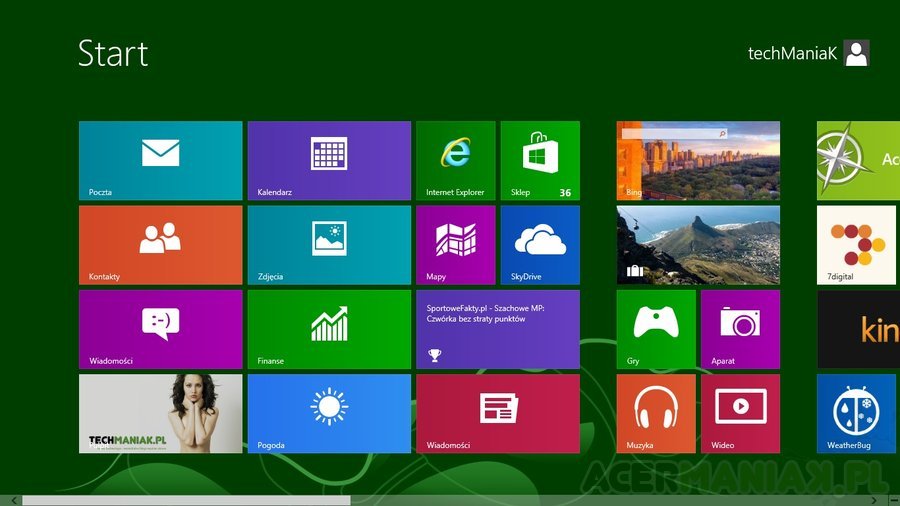This screenshot has height=506, width=900.
Task: Open the SkyDrive cloud tile
Action: point(540,245)
